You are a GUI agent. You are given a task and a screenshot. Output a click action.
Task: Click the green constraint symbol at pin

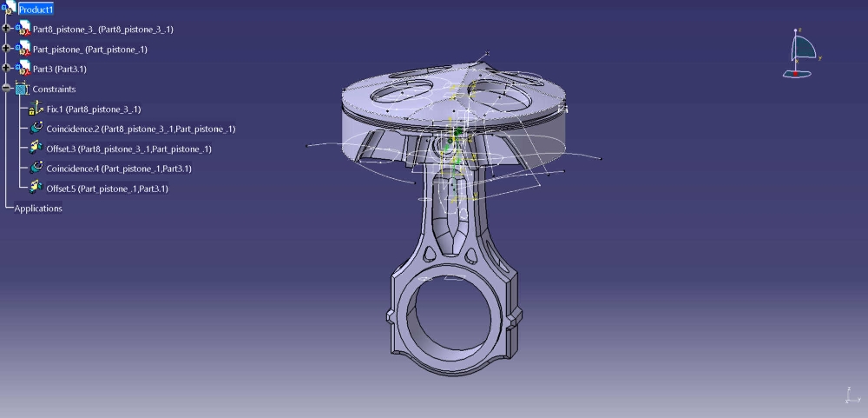(458, 133)
